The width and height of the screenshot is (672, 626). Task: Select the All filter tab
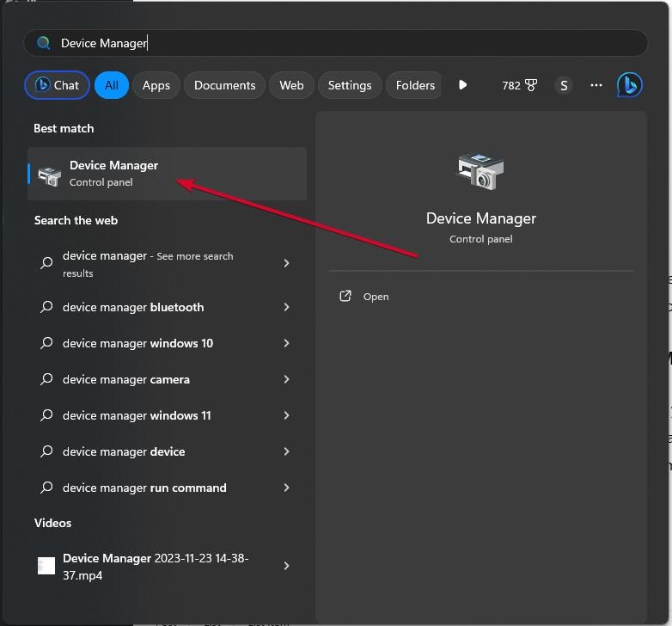tap(112, 85)
